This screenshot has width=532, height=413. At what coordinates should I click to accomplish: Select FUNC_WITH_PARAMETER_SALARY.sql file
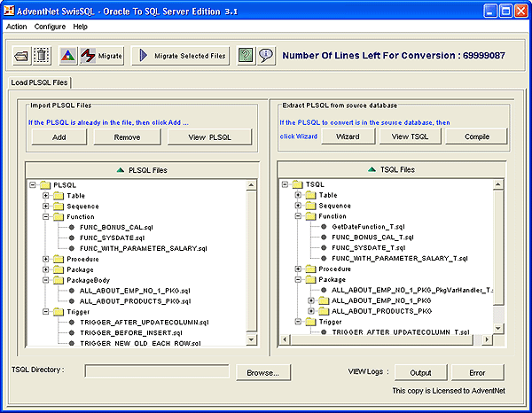pyautogui.click(x=143, y=248)
